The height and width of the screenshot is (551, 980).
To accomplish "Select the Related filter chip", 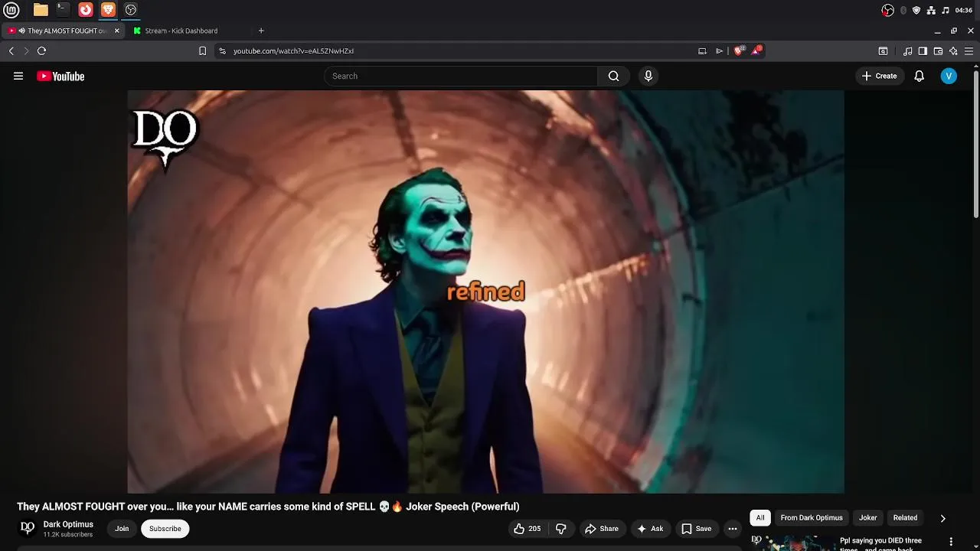I will pyautogui.click(x=905, y=518).
